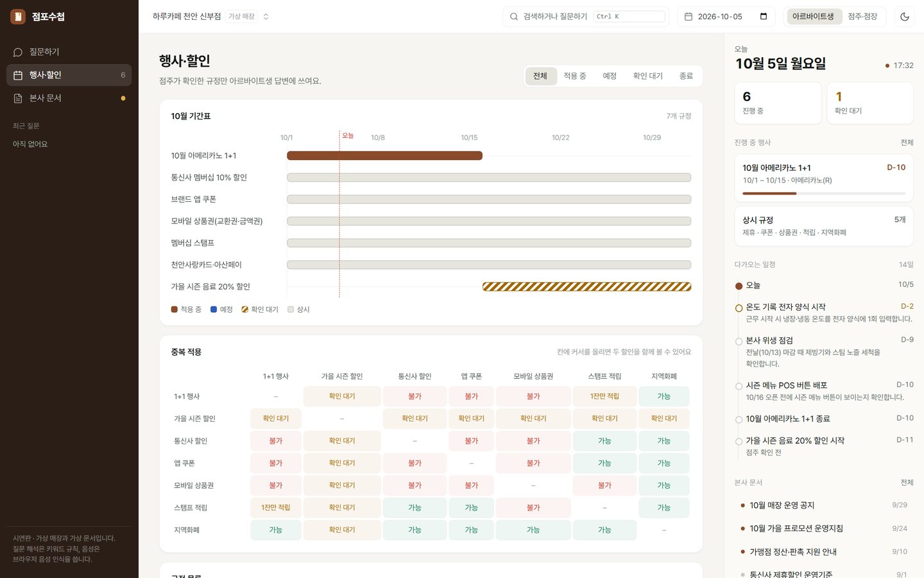Open the 10월 아메리카노 1+1 D-10 card
This screenshot has width=924, height=578.
click(x=824, y=178)
